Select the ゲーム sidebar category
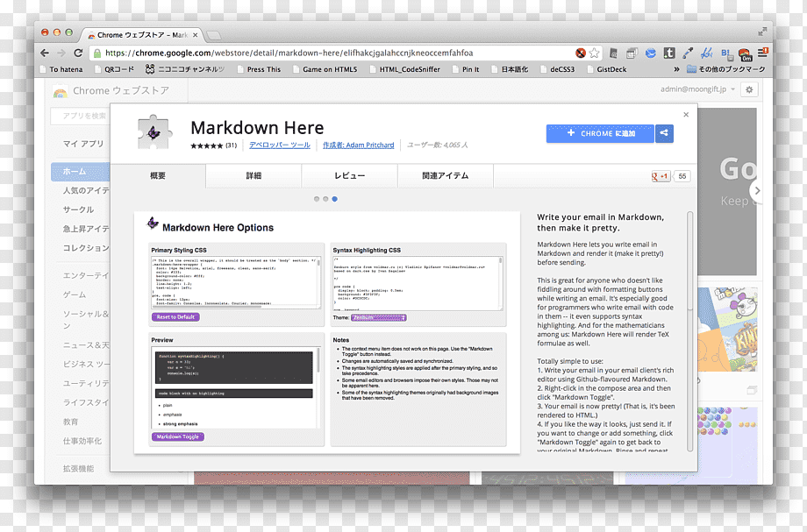807x532 pixels. coord(75,294)
